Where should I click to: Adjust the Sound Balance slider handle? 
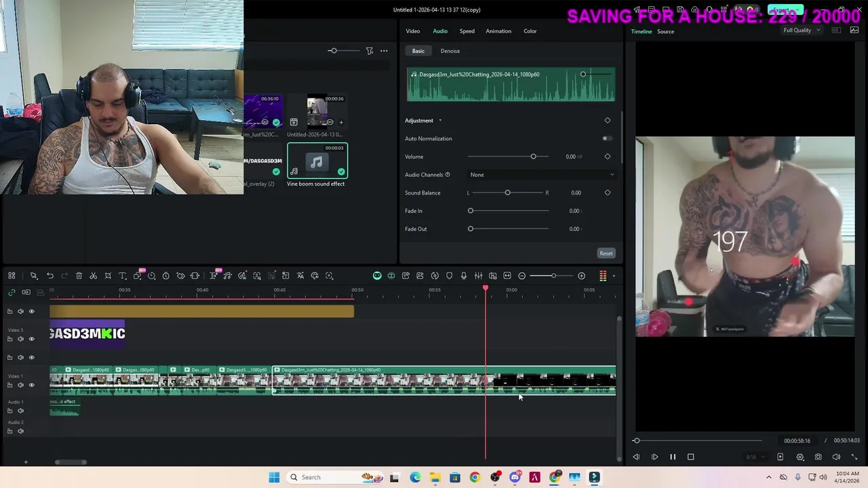(x=507, y=192)
